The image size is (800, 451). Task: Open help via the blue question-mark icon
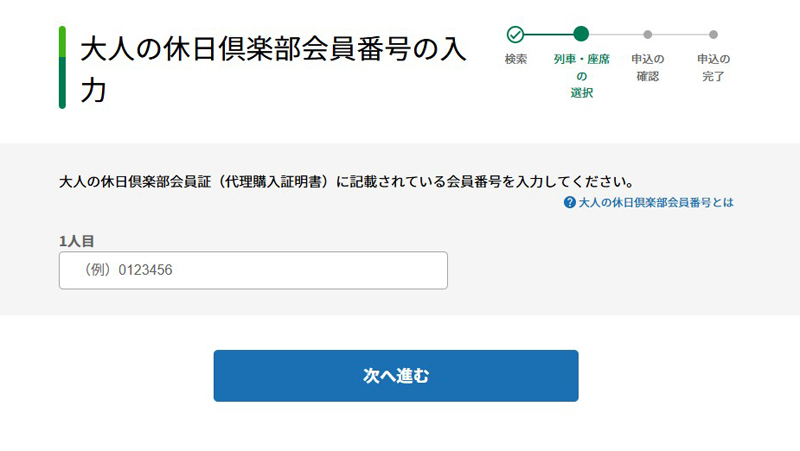pyautogui.click(x=569, y=203)
